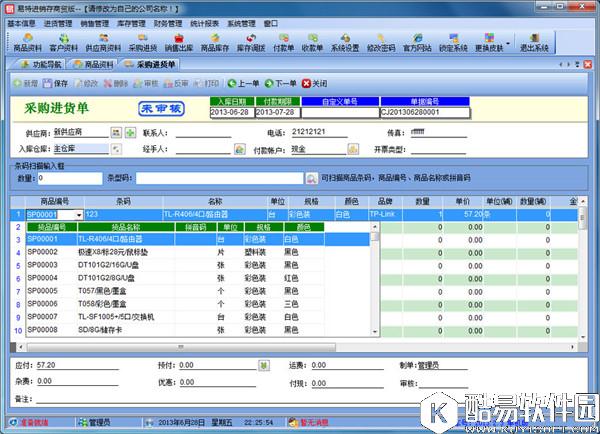Click the 修改 button
The width and height of the screenshot is (600, 434).
86,83
